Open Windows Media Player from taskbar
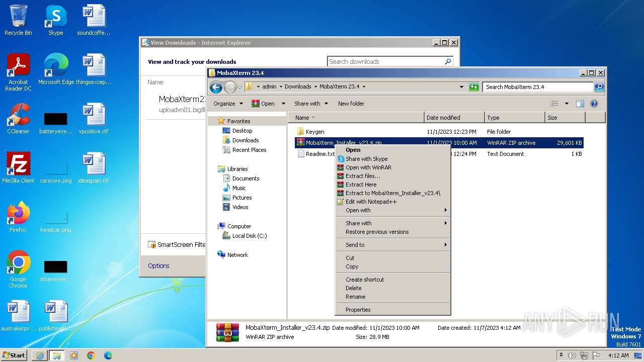The height and width of the screenshot is (362, 644). (74, 355)
